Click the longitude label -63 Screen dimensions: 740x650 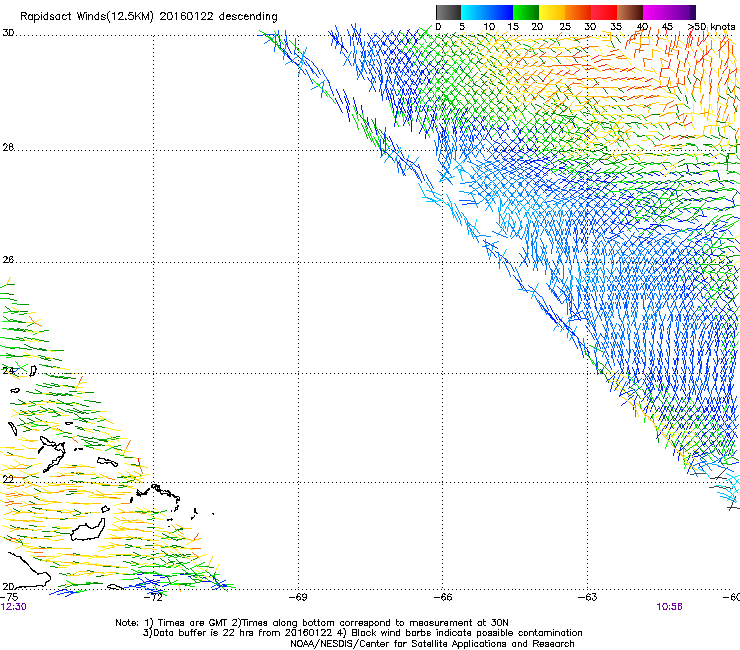tap(588, 597)
